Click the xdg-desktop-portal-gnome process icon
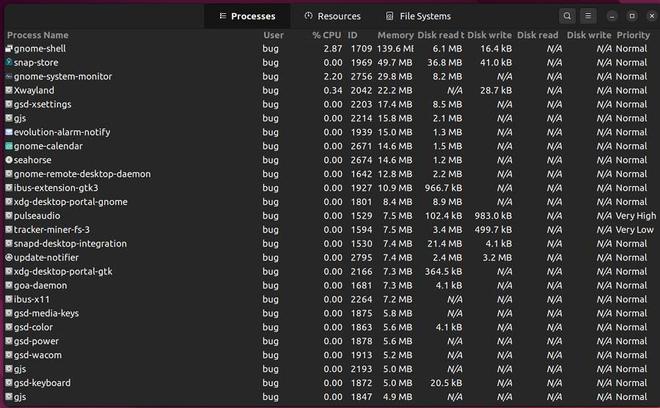The width and height of the screenshot is (660, 408). pos(9,202)
